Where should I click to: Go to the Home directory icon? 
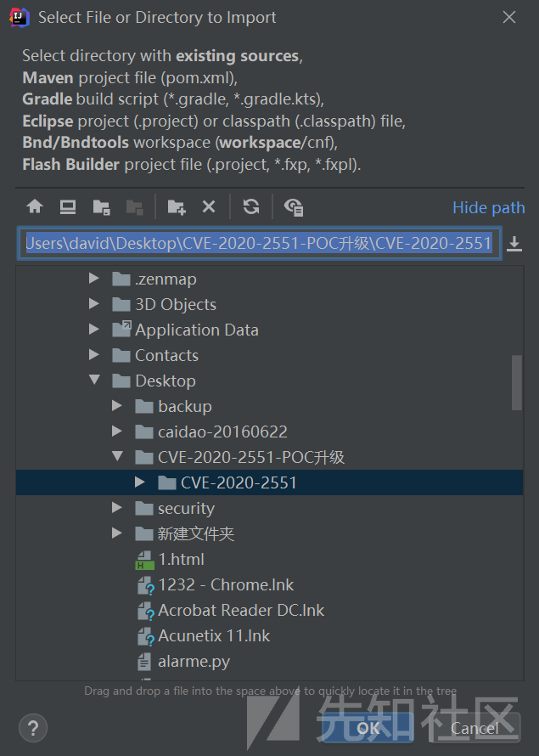tap(35, 207)
